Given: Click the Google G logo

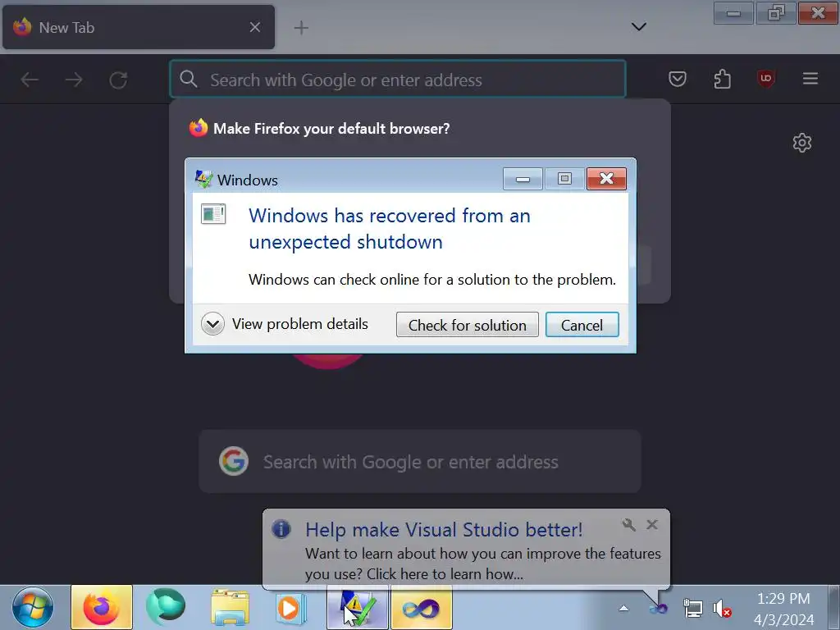Looking at the screenshot, I should click(234, 461).
